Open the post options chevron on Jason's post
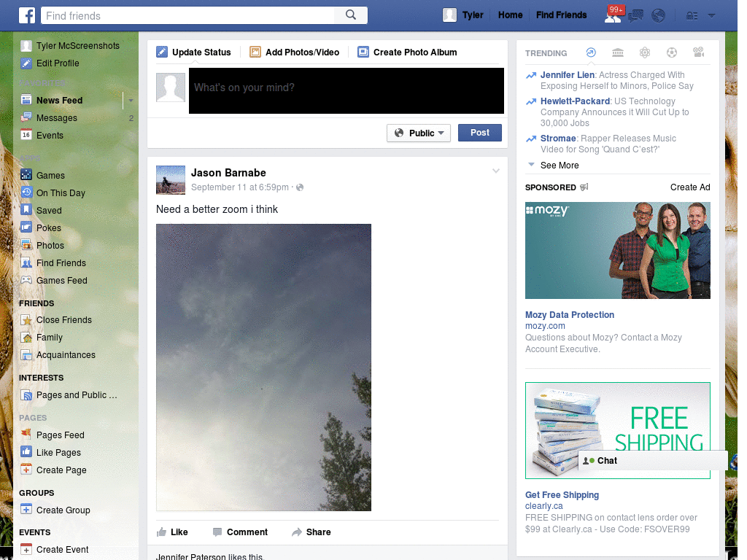The image size is (747, 560). pyautogui.click(x=496, y=171)
